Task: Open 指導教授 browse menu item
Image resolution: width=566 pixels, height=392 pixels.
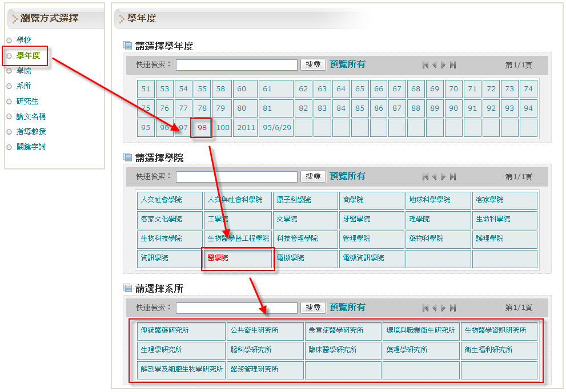Action: [x=31, y=131]
